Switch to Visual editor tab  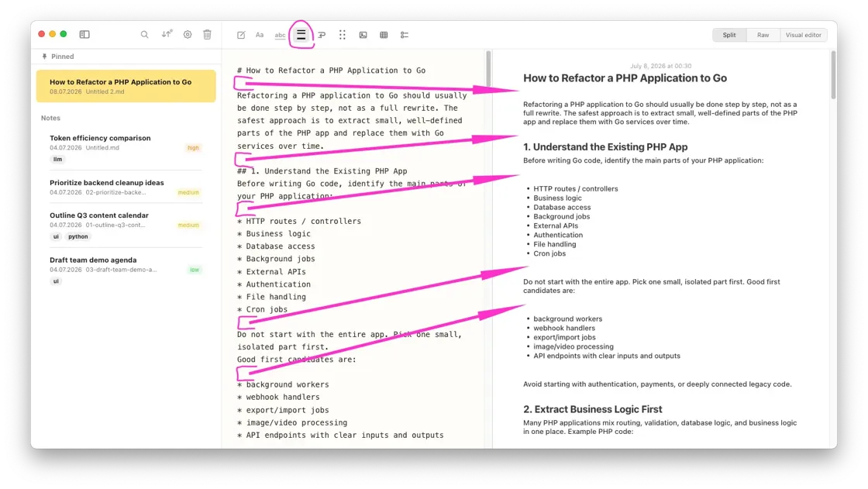[x=803, y=35]
